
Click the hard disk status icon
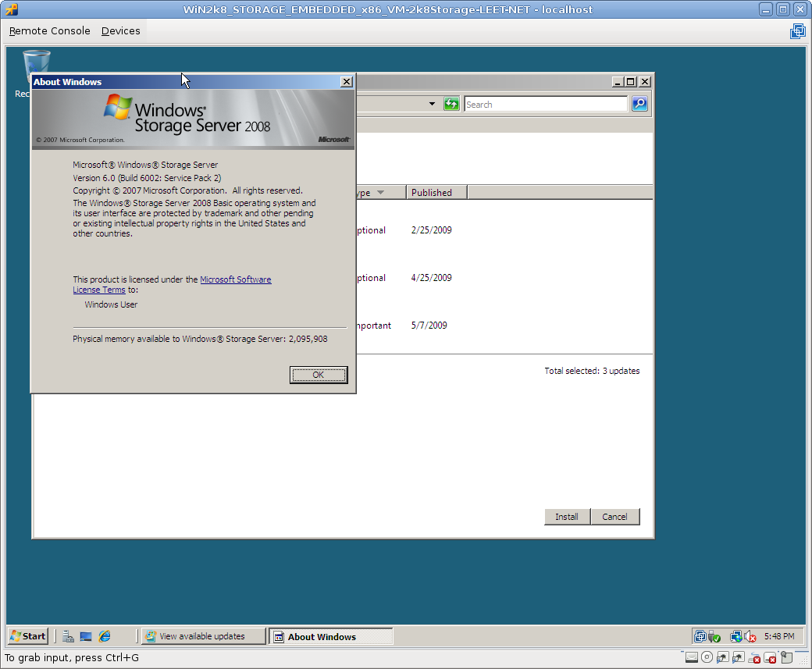[x=692, y=657]
